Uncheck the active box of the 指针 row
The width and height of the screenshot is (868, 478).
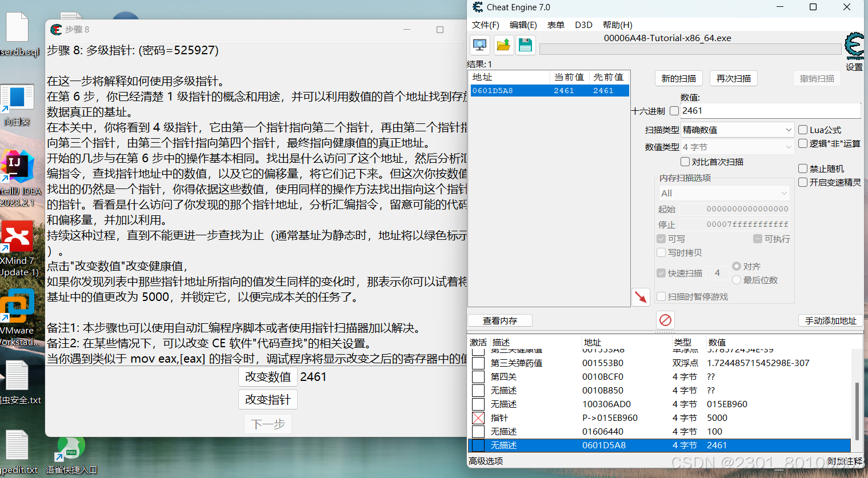pos(478,418)
